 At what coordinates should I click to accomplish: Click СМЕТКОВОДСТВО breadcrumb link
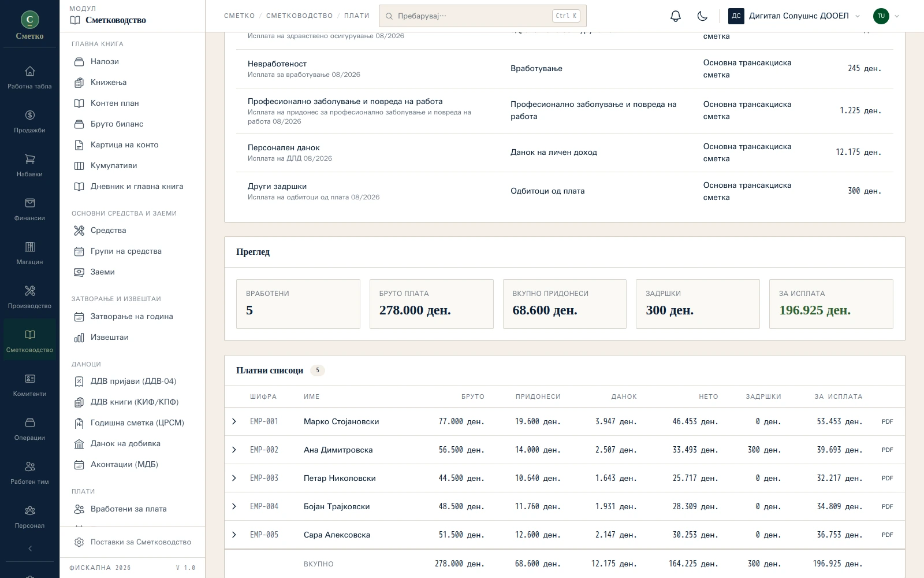(299, 16)
